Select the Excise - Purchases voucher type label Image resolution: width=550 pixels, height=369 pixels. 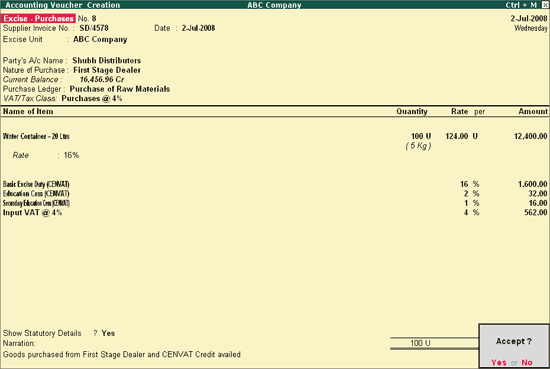(38, 18)
